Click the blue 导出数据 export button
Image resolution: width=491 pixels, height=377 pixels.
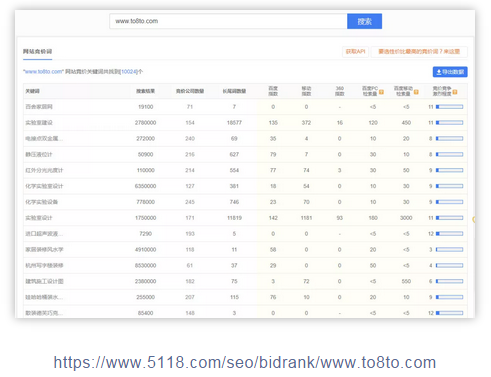450,72
